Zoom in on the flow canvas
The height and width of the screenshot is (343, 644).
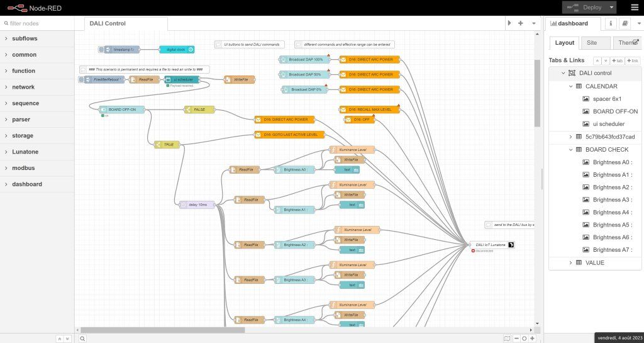click(x=533, y=338)
